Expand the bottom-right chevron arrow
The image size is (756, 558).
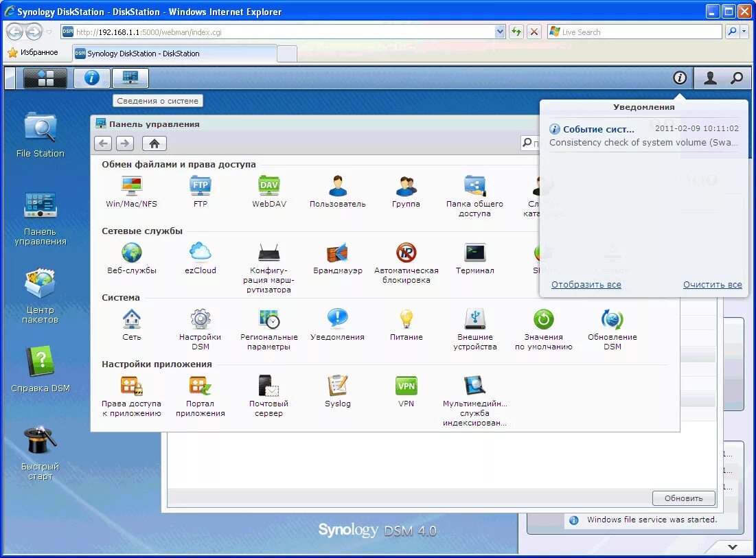pos(733,547)
